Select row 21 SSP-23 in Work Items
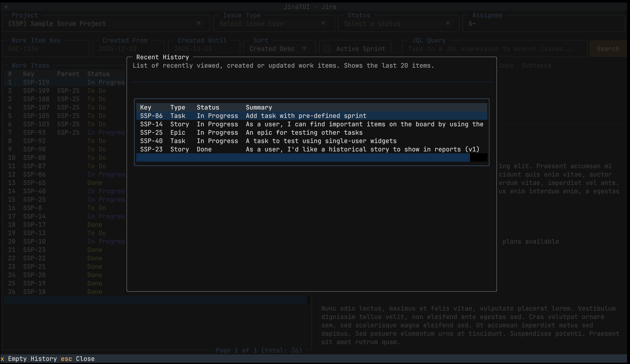This screenshot has height=364, width=630. coord(65,250)
